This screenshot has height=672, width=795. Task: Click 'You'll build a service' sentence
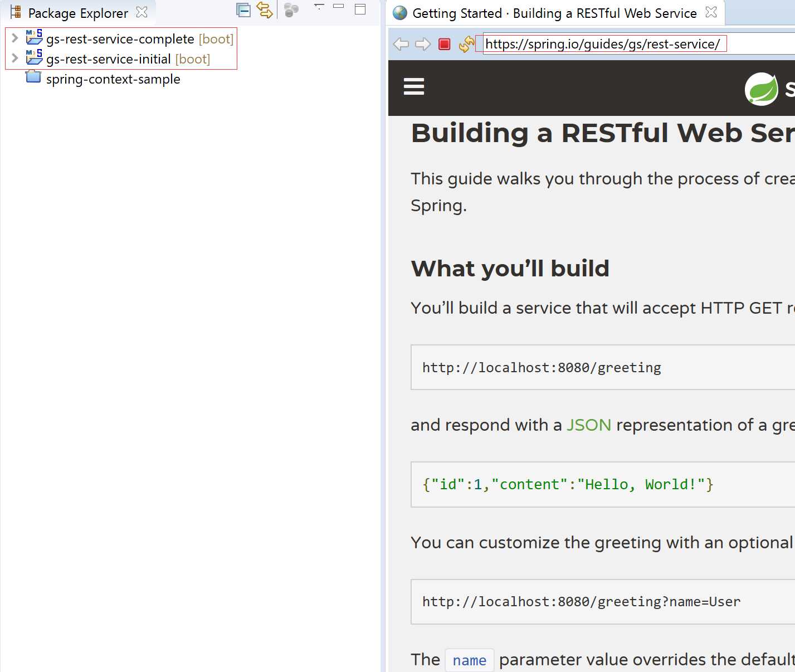[x=603, y=308]
